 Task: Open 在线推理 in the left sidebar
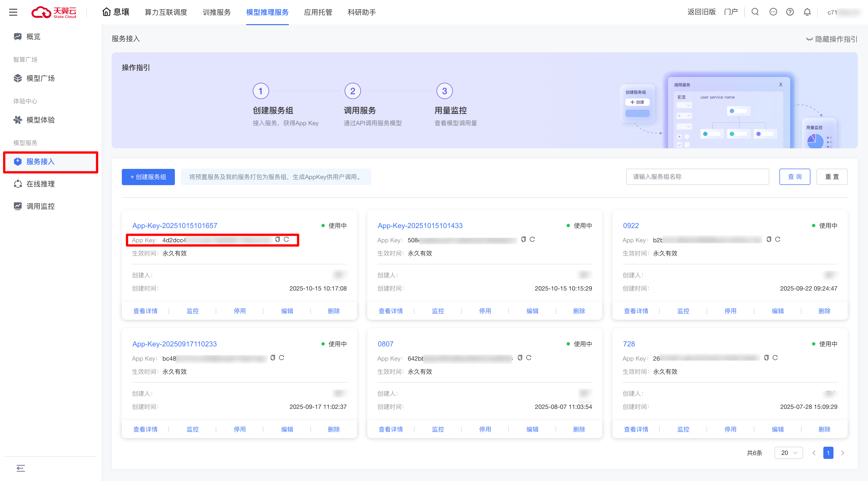point(40,184)
